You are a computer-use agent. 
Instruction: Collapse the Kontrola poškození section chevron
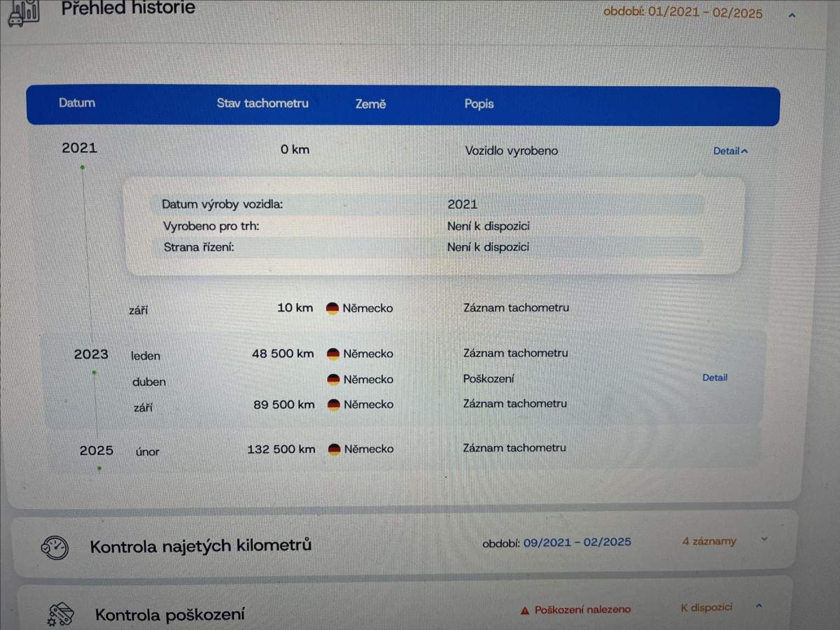[759, 605]
